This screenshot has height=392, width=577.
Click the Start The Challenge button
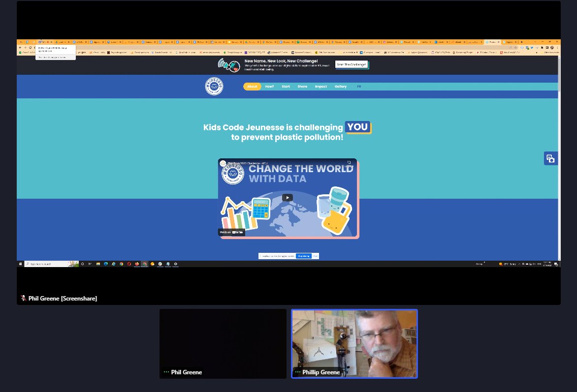point(352,64)
